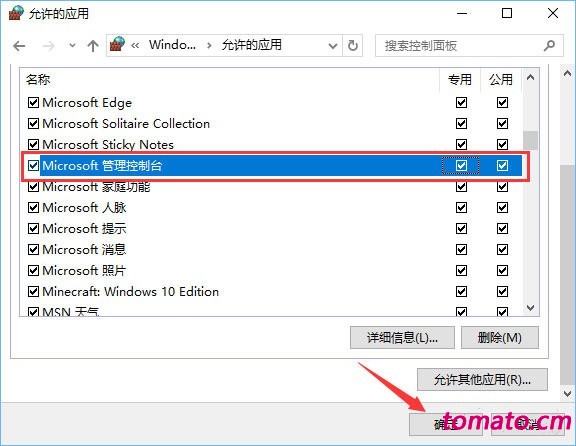Sort by the 名称 column header

(x=38, y=79)
